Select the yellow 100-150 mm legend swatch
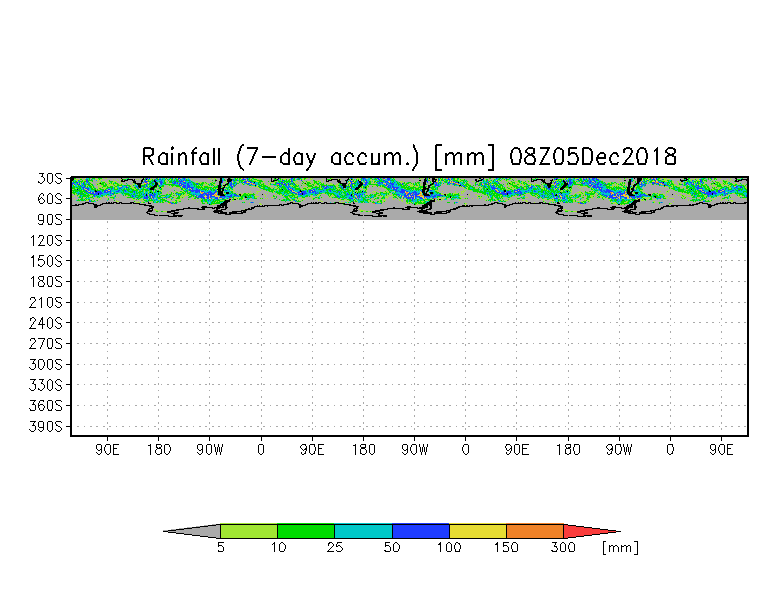 tap(478, 531)
